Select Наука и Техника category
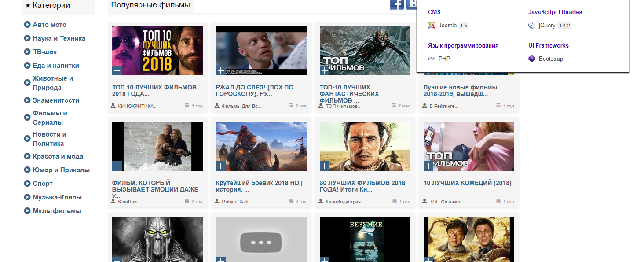The image size is (644, 262). [59, 38]
